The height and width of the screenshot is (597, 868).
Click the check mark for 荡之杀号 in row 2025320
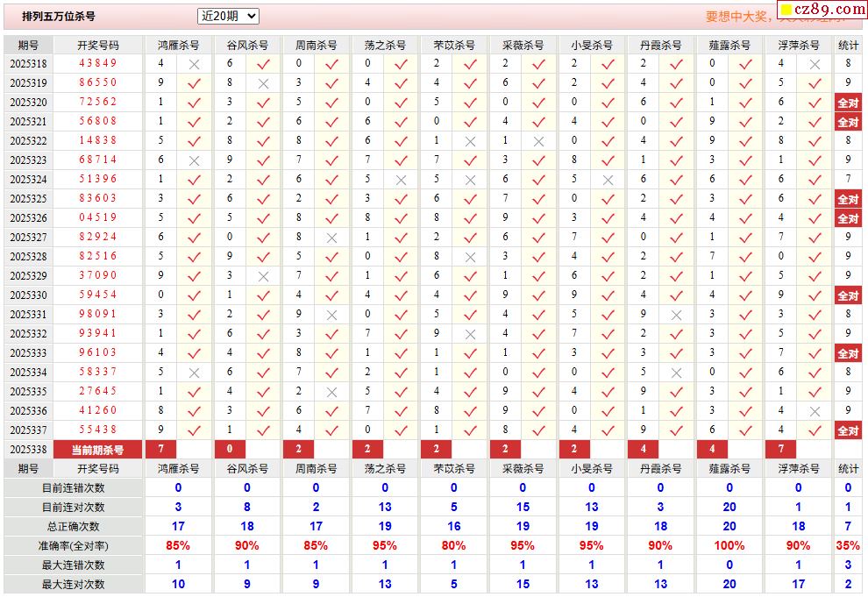[401, 103]
